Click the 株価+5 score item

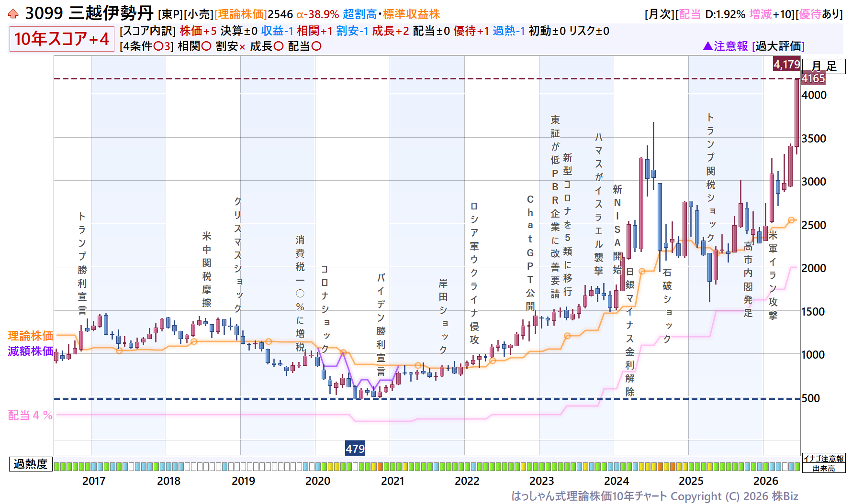[198, 31]
